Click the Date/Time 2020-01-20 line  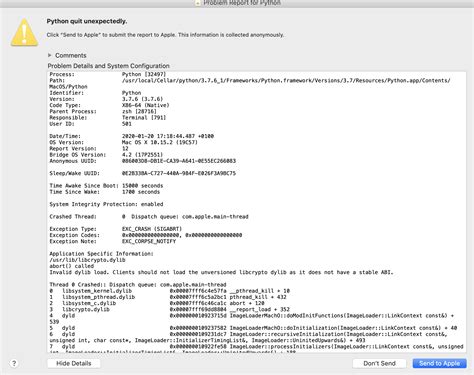[132, 136]
